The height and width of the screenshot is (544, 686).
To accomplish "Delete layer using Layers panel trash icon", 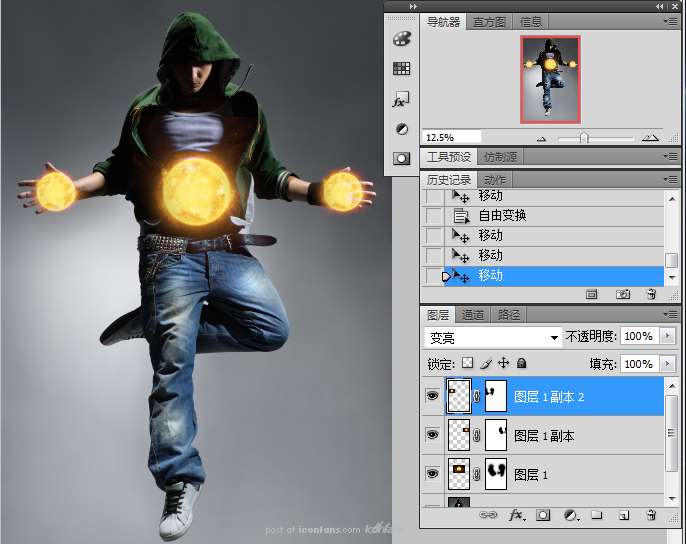I will pyautogui.click(x=651, y=515).
